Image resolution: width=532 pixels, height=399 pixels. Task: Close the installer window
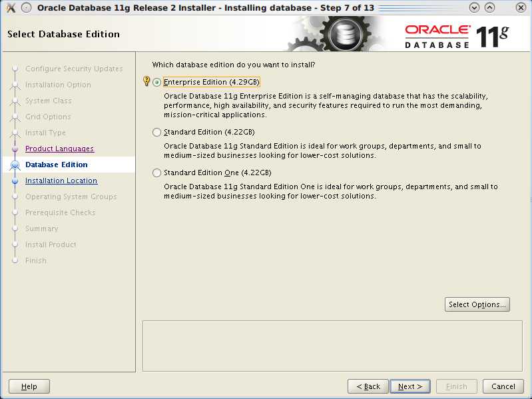(x=521, y=7)
